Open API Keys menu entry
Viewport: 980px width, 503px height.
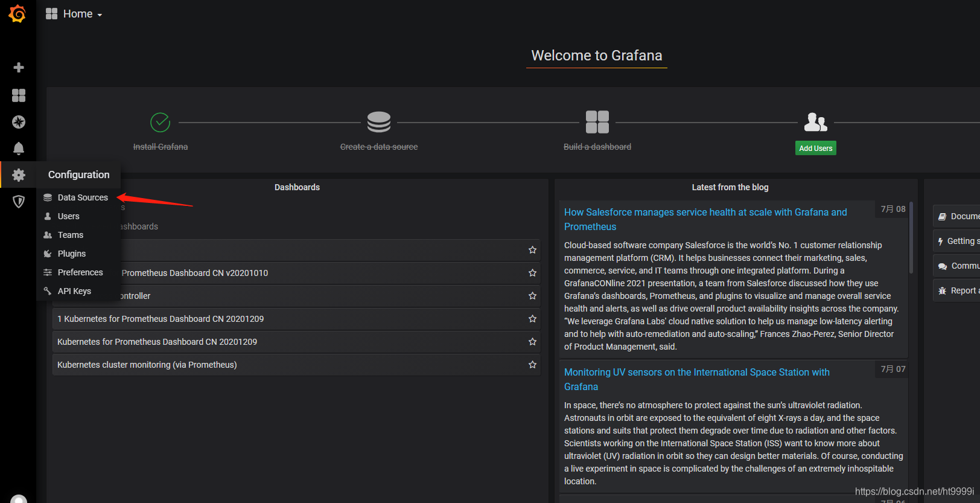pyautogui.click(x=74, y=291)
